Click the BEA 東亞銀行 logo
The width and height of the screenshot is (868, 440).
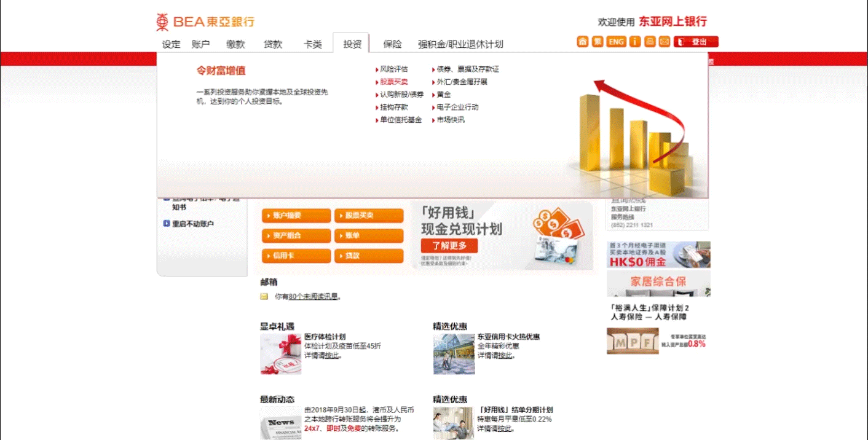click(205, 22)
